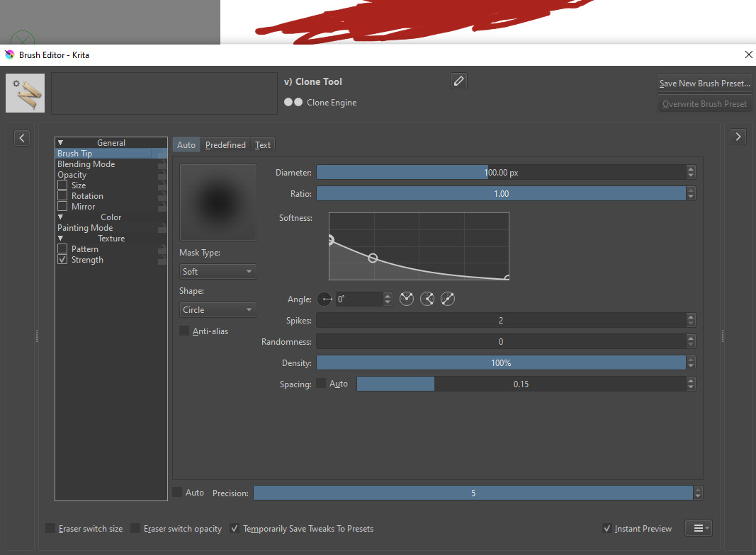Click Save New Brush Preset button

(x=704, y=84)
